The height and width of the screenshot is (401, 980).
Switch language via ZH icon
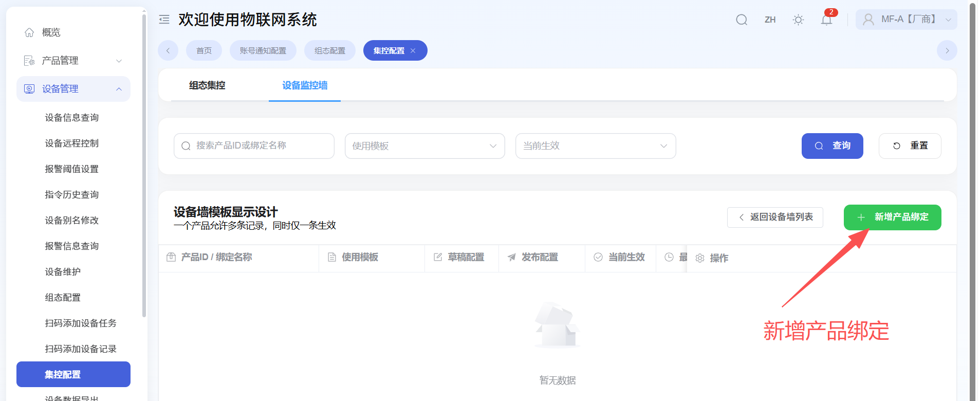770,20
